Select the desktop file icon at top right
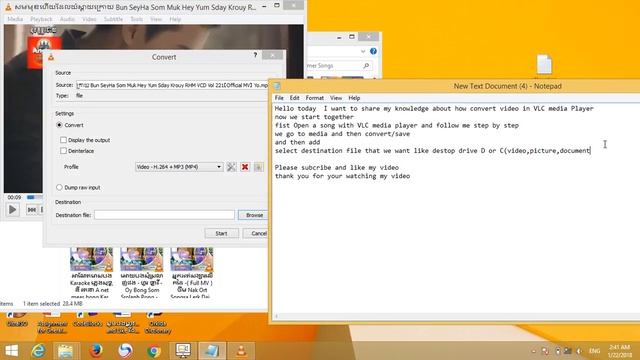This screenshot has width=640, height=360. pos(544,65)
